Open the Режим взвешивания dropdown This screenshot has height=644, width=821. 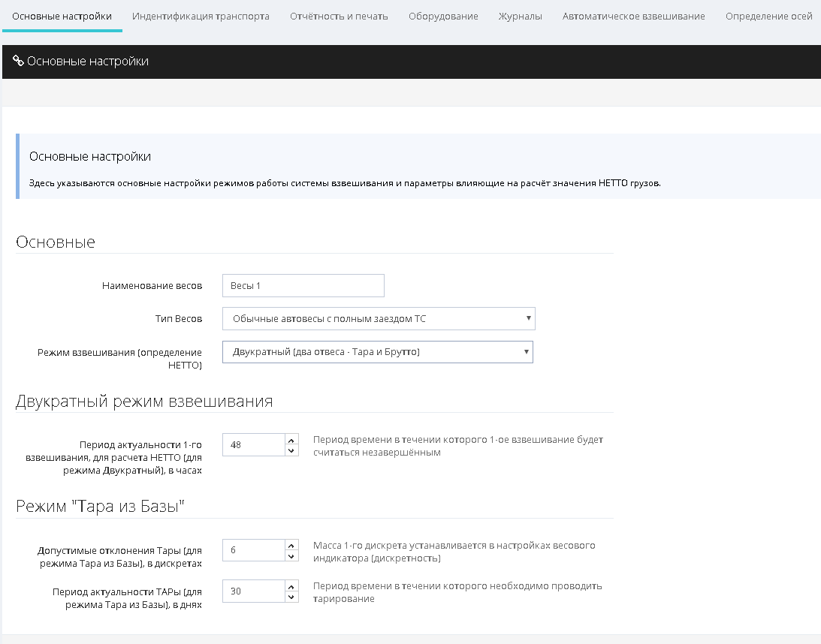[377, 352]
